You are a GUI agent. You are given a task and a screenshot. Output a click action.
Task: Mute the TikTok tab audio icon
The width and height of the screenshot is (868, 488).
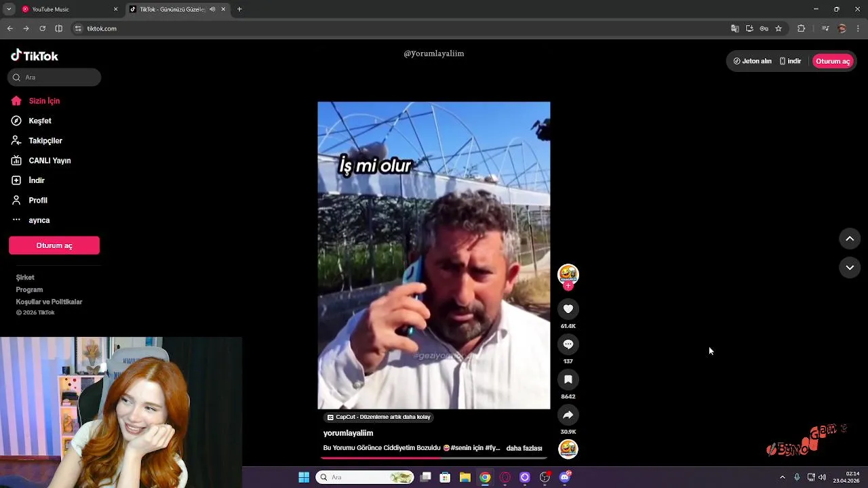coord(212,9)
